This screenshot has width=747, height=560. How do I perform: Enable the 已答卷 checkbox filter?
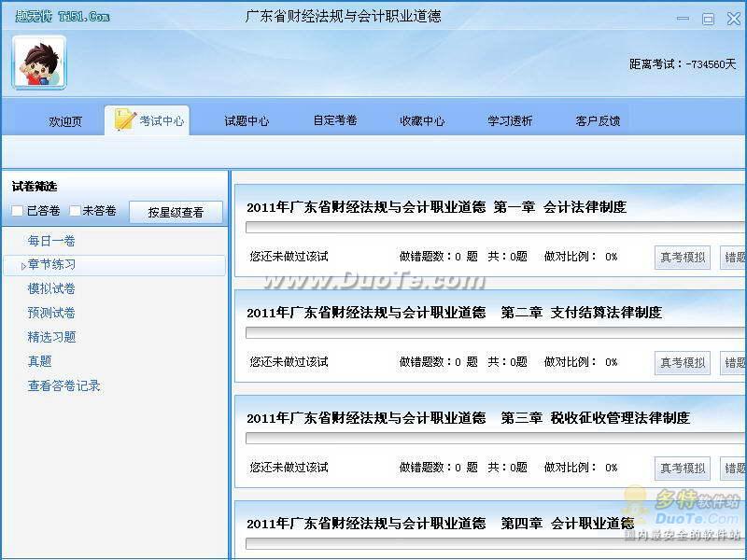coord(17,211)
